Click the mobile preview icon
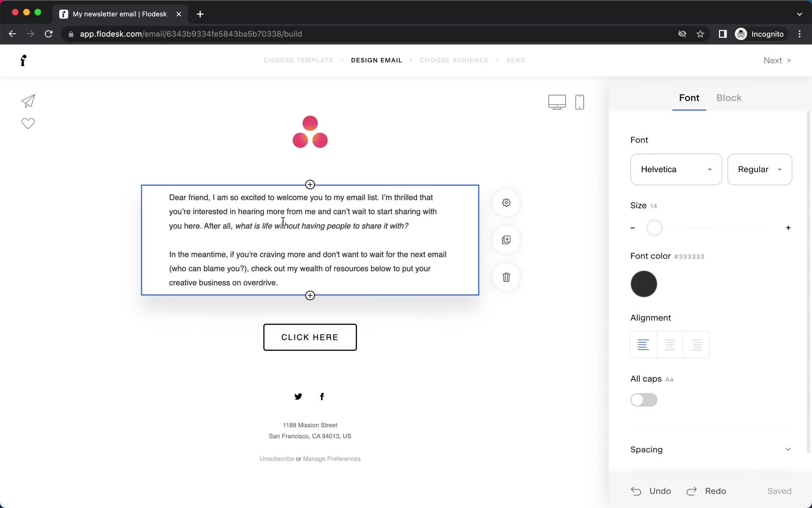The width and height of the screenshot is (812, 508). [x=579, y=102]
